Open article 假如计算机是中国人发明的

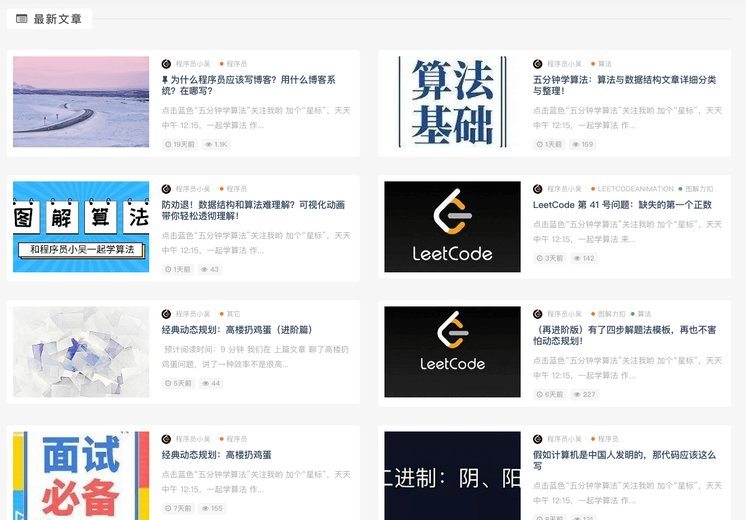(624, 460)
